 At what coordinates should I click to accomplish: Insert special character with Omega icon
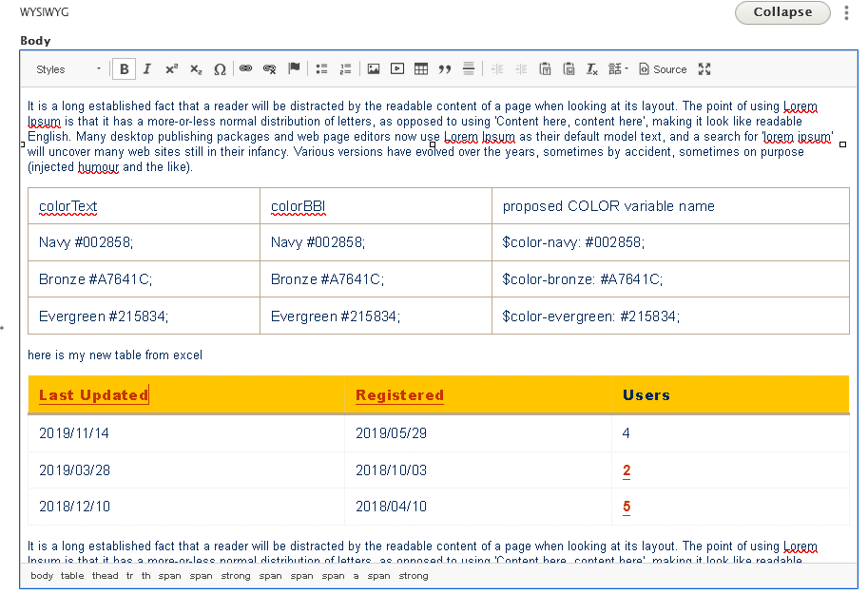[220, 69]
